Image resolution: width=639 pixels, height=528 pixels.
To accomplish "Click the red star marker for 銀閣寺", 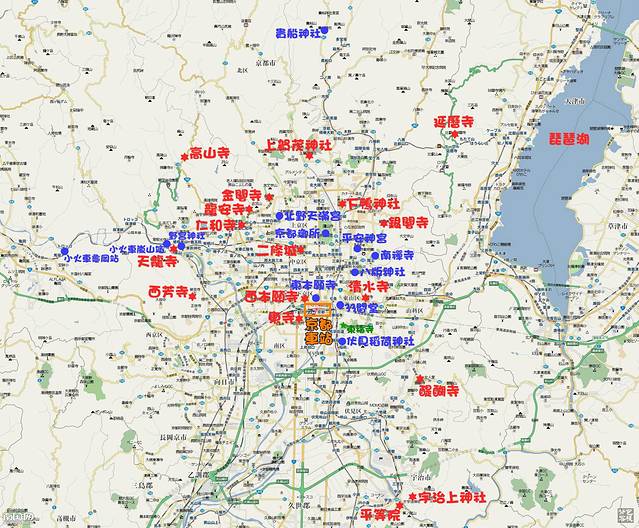I will pyautogui.click(x=382, y=222).
